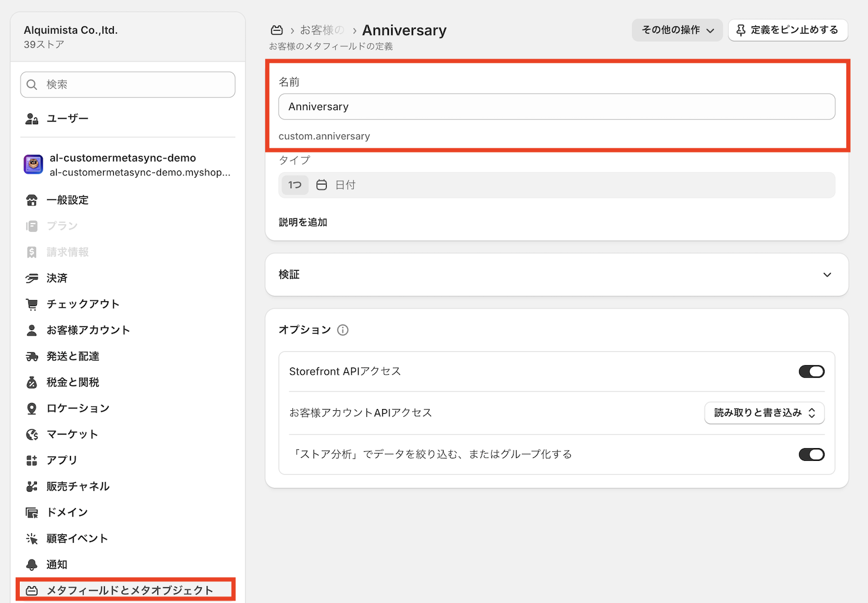Open ユーザー in the sidebar
Screen dimensions: 868x603
(x=128, y=119)
